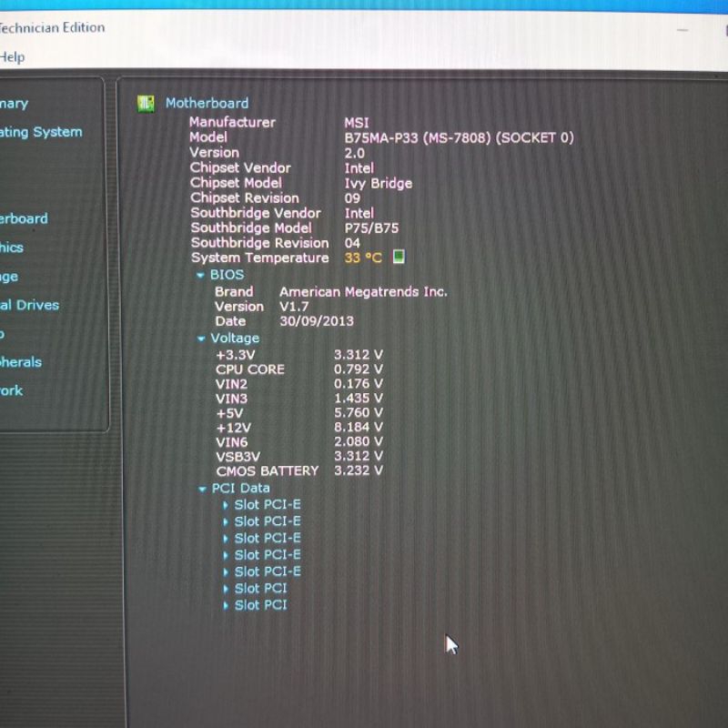Click the green Motherboard section icon

(146, 104)
